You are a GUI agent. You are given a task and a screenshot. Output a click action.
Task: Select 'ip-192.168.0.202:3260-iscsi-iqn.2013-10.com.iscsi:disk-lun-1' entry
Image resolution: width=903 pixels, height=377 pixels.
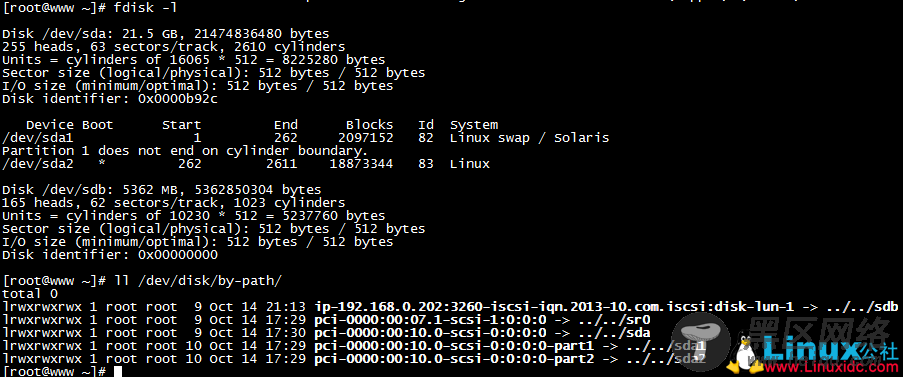555,307
